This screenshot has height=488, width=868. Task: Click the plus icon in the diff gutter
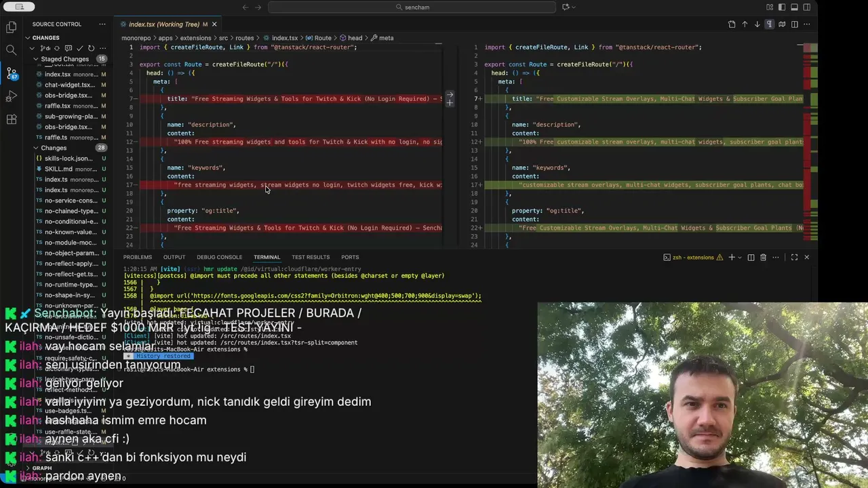[450, 103]
